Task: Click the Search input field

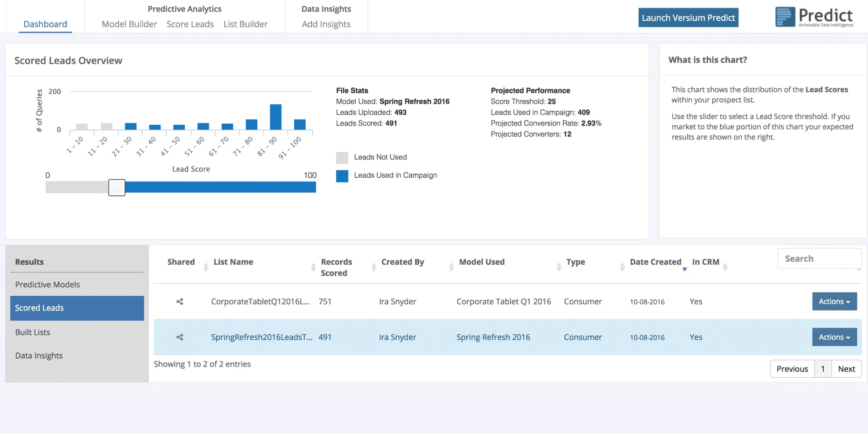Action: coord(819,259)
